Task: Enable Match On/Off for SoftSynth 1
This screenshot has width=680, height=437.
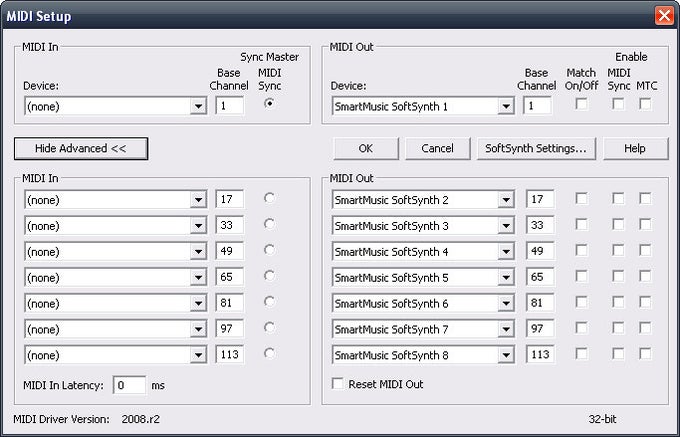Action: point(582,104)
